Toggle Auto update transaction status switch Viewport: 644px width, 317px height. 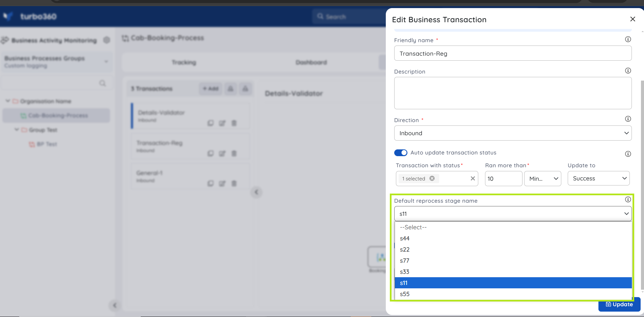tap(401, 153)
